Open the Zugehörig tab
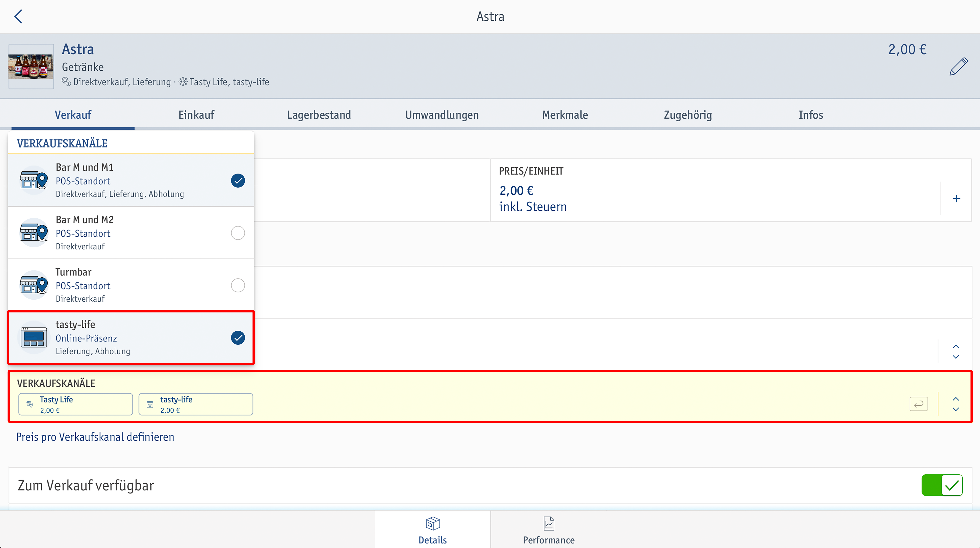This screenshot has height=548, width=980. click(688, 115)
